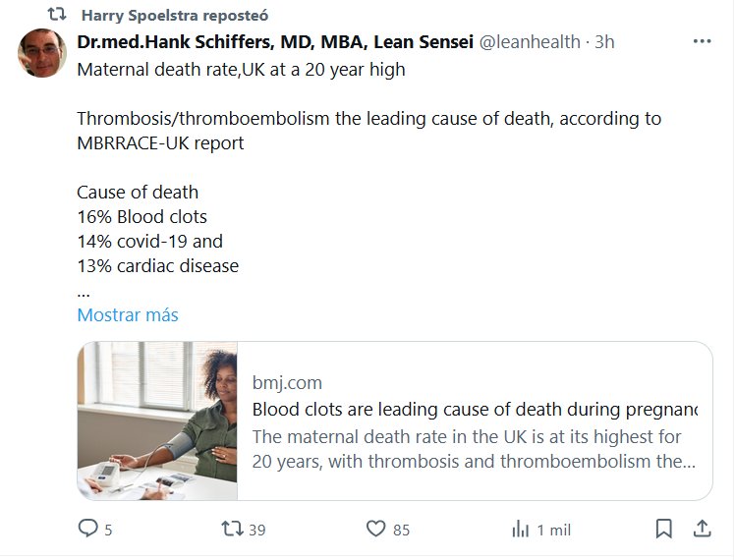Open the bmj.com article card headline
The width and height of the screenshot is (735, 560).
point(475,409)
